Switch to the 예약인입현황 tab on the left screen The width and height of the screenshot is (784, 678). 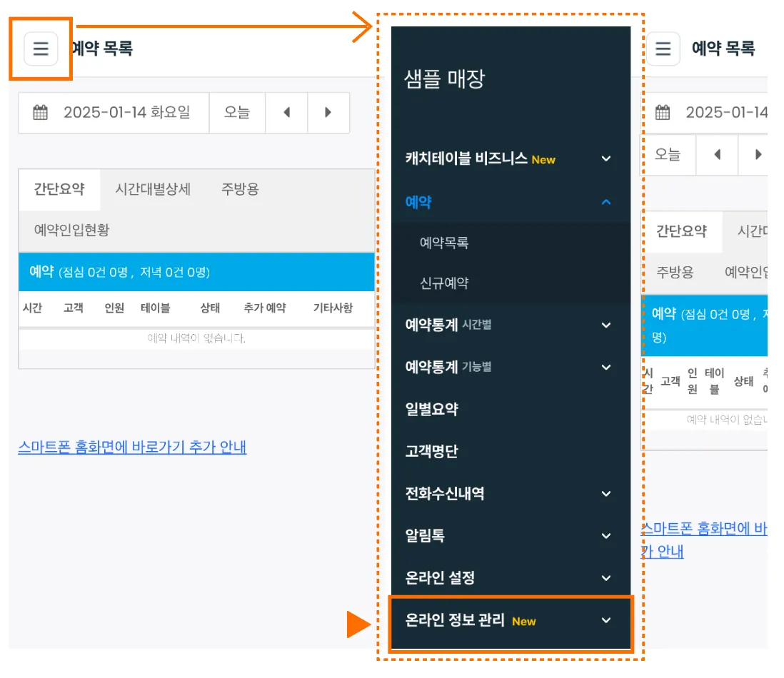point(71,230)
